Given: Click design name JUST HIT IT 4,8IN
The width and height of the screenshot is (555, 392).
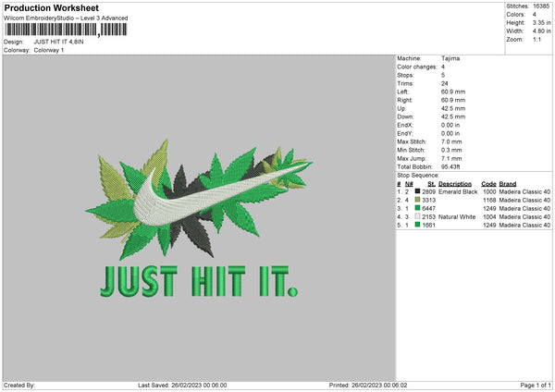Looking at the screenshot, I should click(x=59, y=42).
